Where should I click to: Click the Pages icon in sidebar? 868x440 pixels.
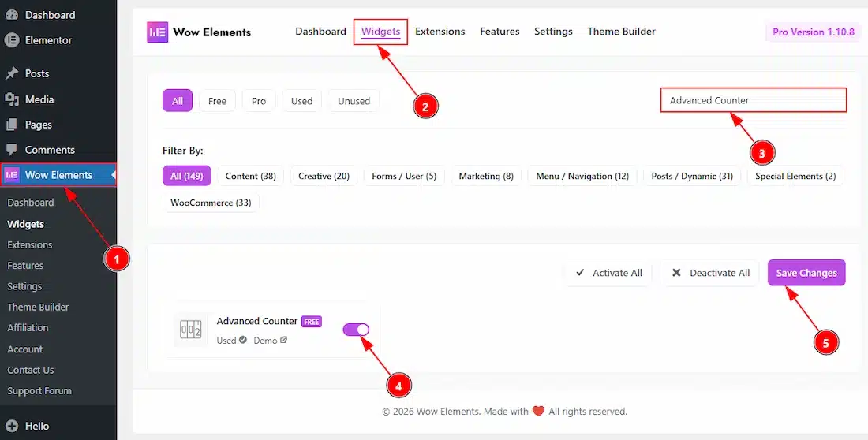tap(12, 125)
